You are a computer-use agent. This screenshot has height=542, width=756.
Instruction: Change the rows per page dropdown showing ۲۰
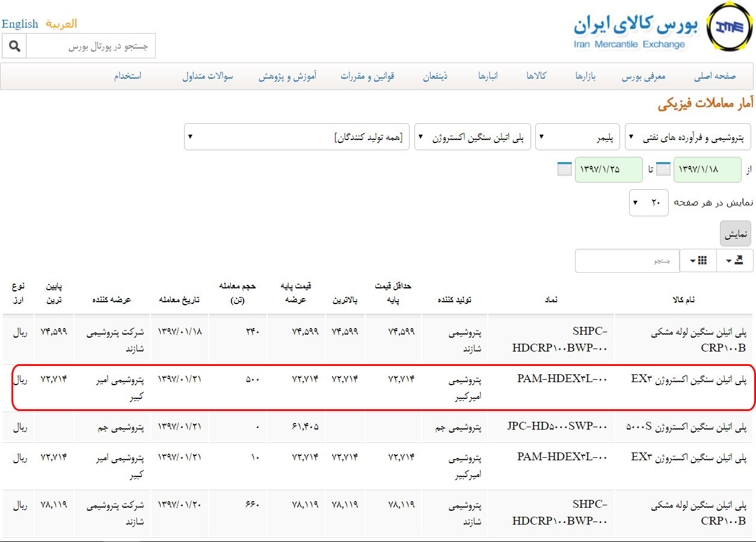[648, 203]
